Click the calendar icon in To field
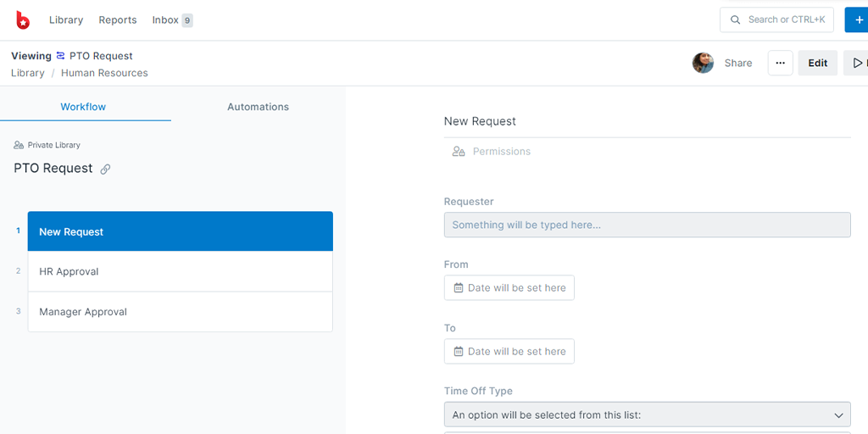The width and height of the screenshot is (868, 434). [x=459, y=352]
